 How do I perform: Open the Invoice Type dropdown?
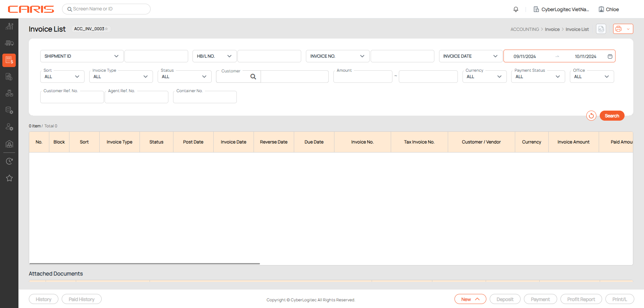[121, 77]
